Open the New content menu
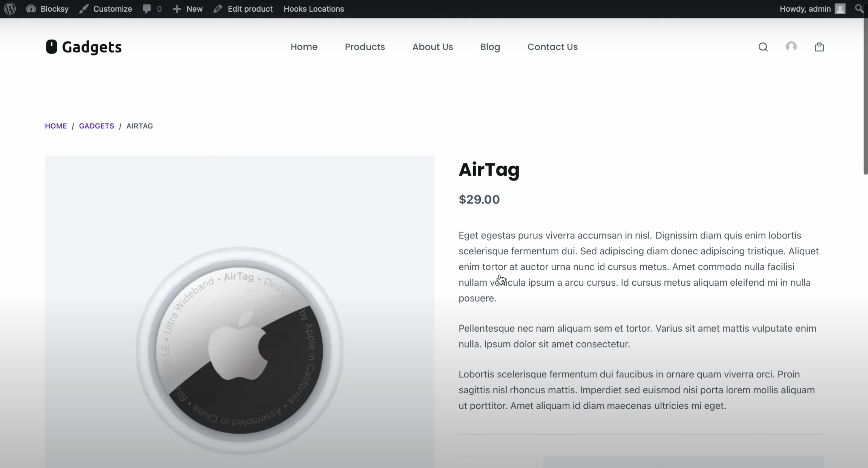This screenshot has height=468, width=868. 188,9
